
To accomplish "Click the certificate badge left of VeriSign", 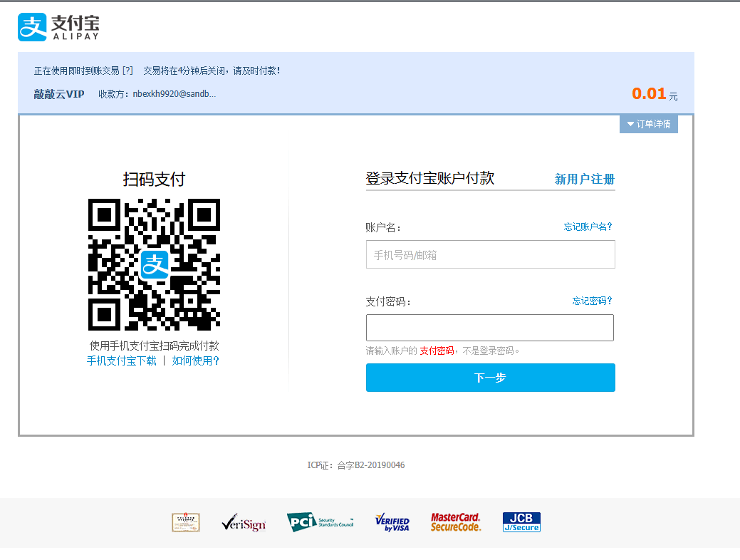I will 186,522.
